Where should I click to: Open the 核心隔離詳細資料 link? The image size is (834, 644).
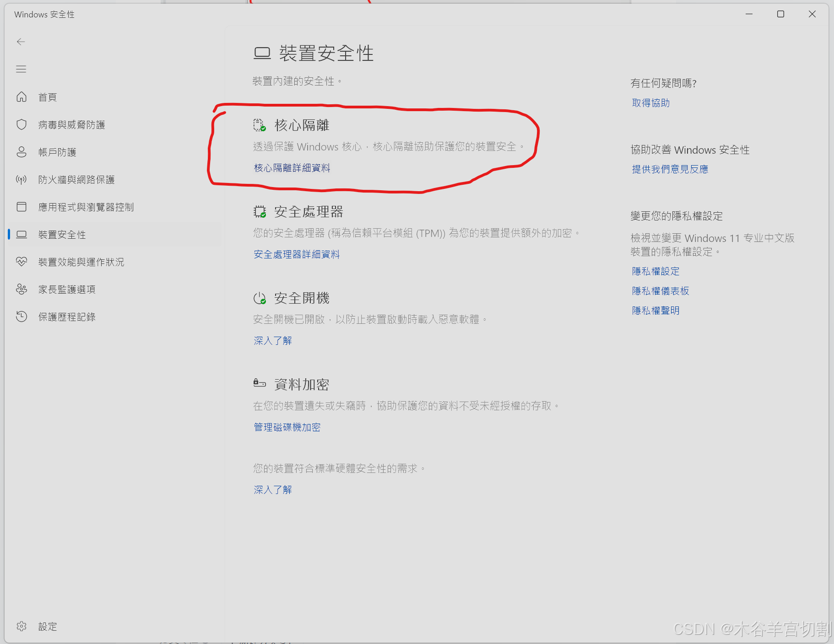pyautogui.click(x=292, y=168)
